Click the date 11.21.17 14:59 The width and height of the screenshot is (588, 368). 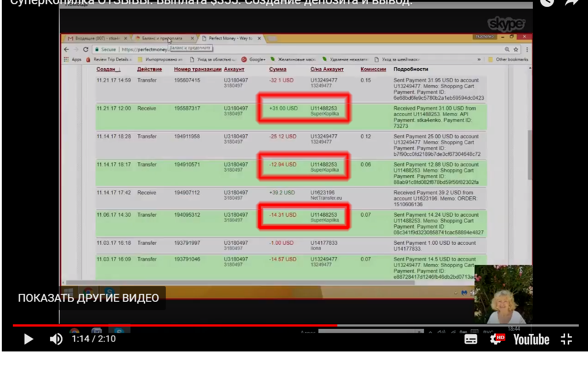click(x=113, y=80)
